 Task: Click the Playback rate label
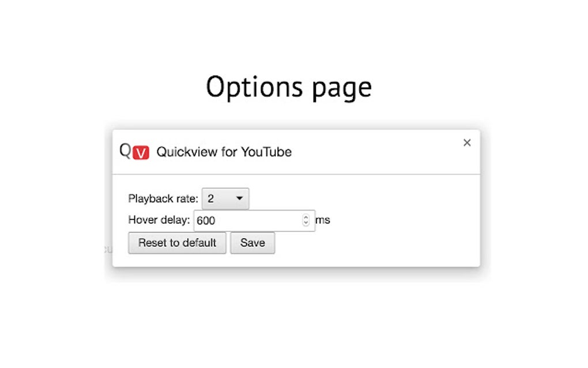tap(162, 198)
